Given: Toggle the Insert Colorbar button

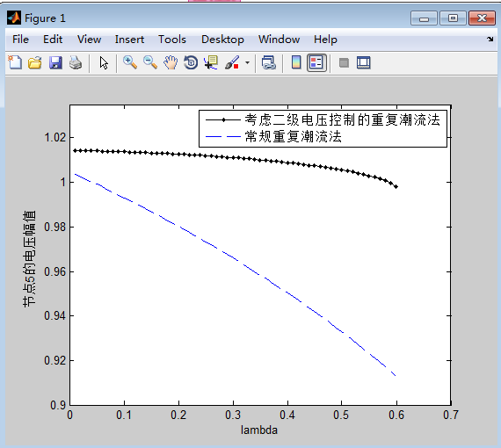Looking at the screenshot, I should pyautogui.click(x=296, y=62).
